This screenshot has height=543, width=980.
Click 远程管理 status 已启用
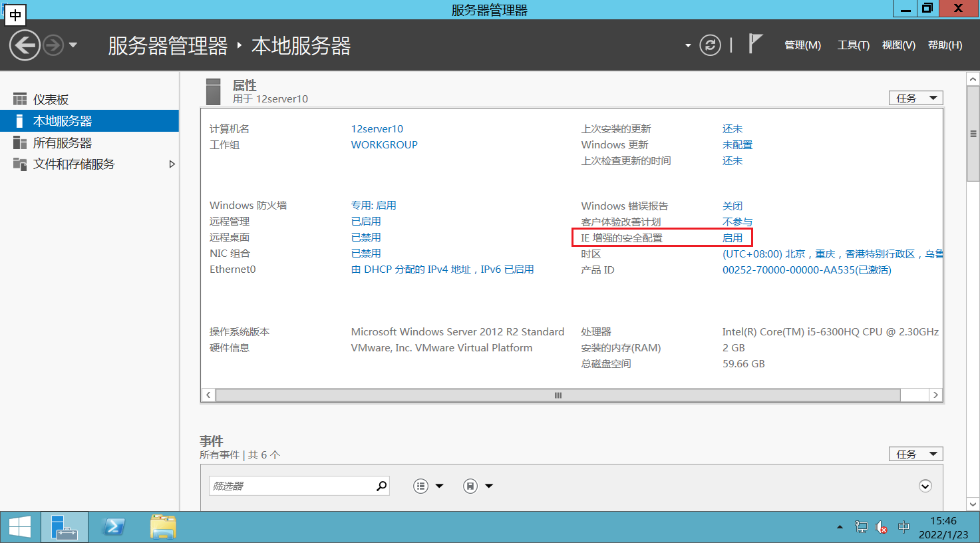click(x=366, y=222)
